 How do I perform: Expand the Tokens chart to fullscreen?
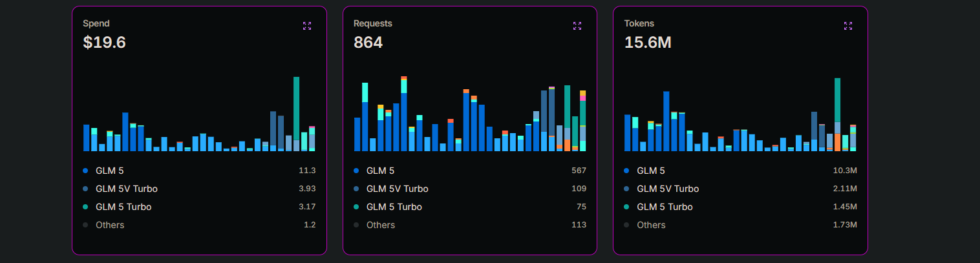(x=848, y=26)
